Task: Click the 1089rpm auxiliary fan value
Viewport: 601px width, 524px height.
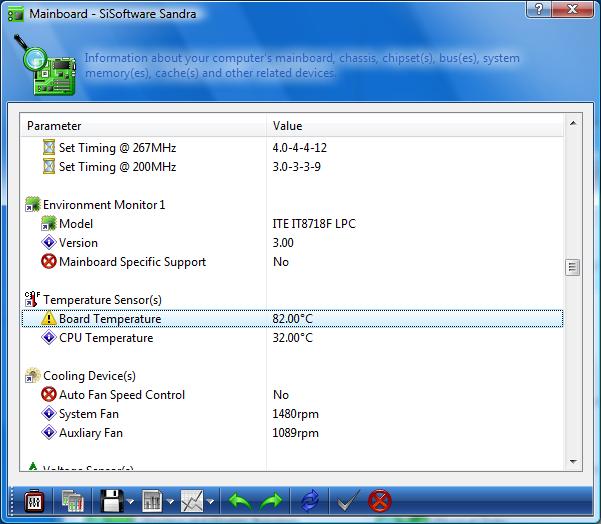Action: (x=296, y=433)
